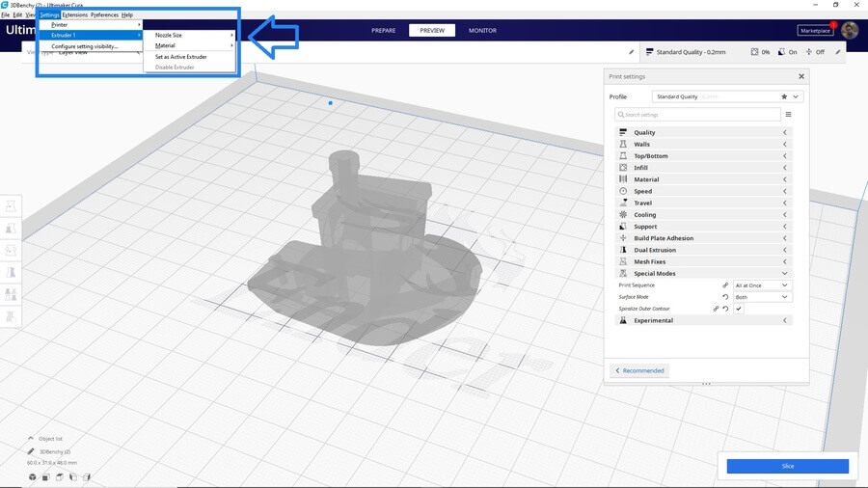The height and width of the screenshot is (488, 868).
Task: Open the settings hamburger menu icon
Action: pos(788,114)
